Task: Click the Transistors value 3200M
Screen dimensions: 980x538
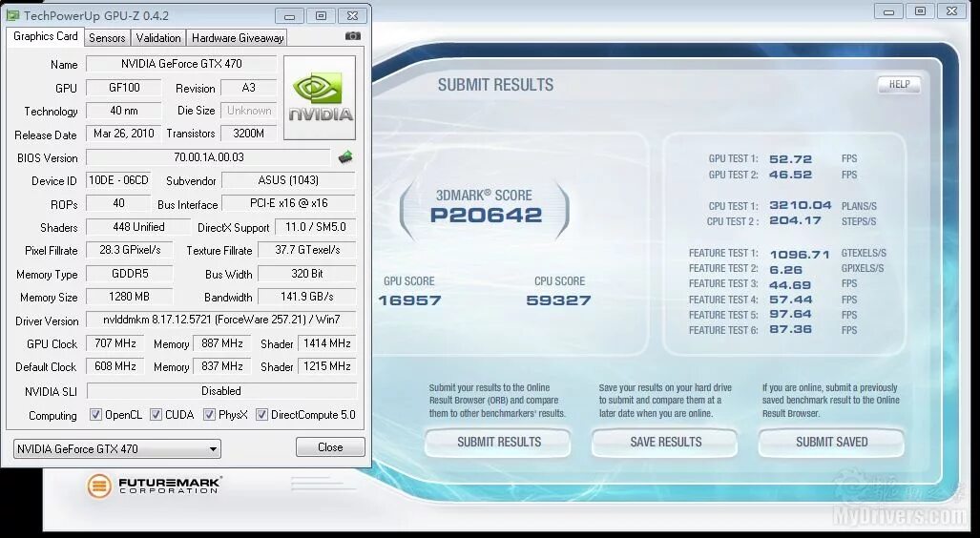Action: [x=249, y=134]
